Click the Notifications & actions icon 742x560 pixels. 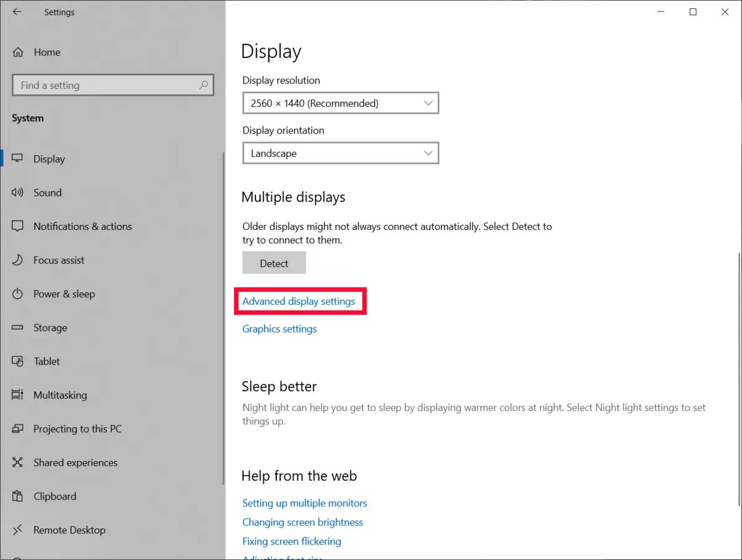point(18,226)
